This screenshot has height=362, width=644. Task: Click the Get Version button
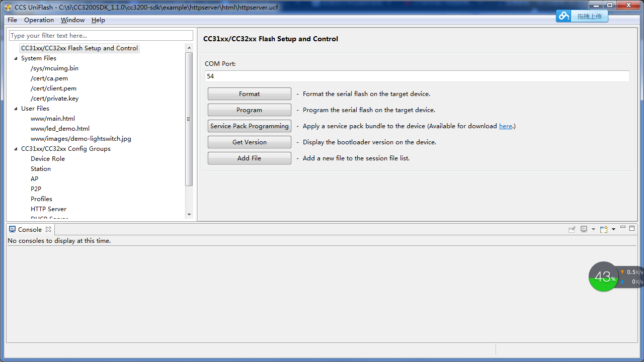[250, 142]
